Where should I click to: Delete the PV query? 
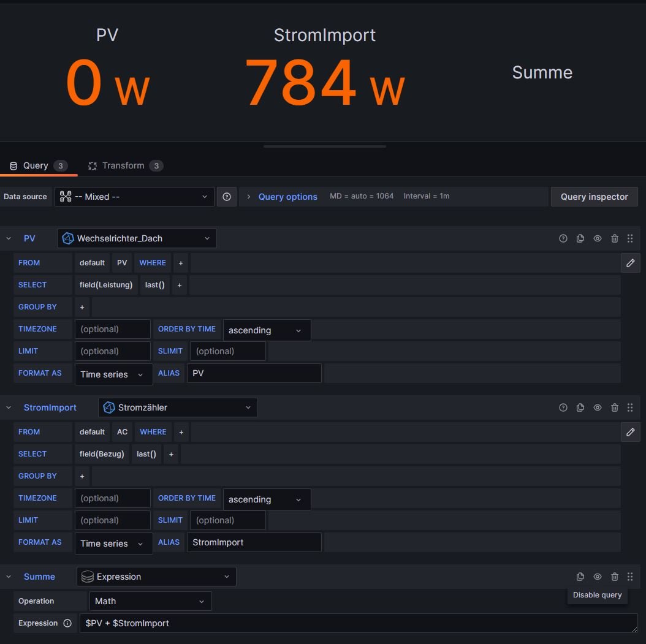pyautogui.click(x=615, y=238)
